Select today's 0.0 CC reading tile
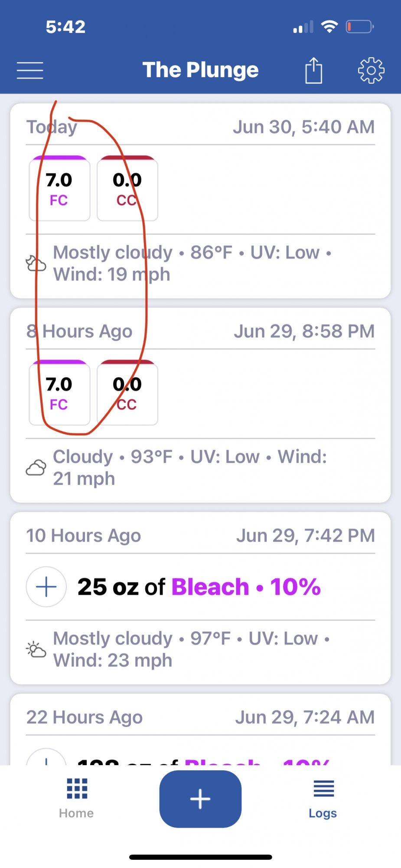The image size is (401, 868). (x=127, y=189)
